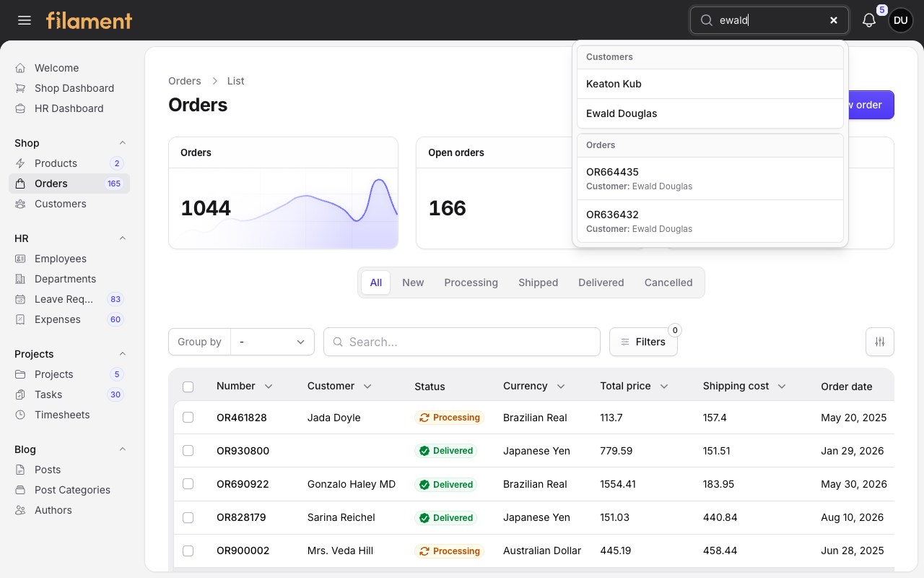Viewport: 924px width, 578px height.
Task: Click the Orders breadcrumb link
Action: point(185,81)
